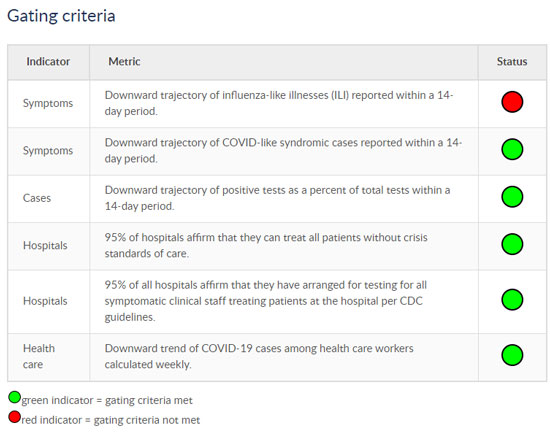Click green status circle for COVID-like syndromic cases
550x435 pixels.
(x=512, y=149)
